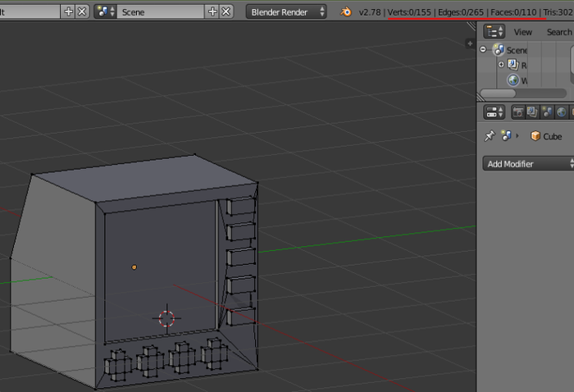Click the Blender logo icon
The height and width of the screenshot is (392, 574).
pyautogui.click(x=346, y=11)
